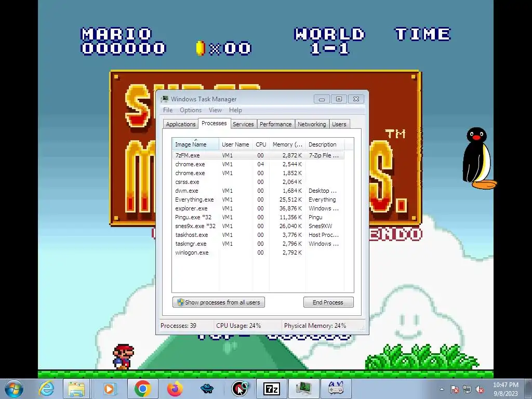Image resolution: width=532 pixels, height=399 pixels.
Task: Click CPU Usage: 24% status entry
Action: (238, 325)
